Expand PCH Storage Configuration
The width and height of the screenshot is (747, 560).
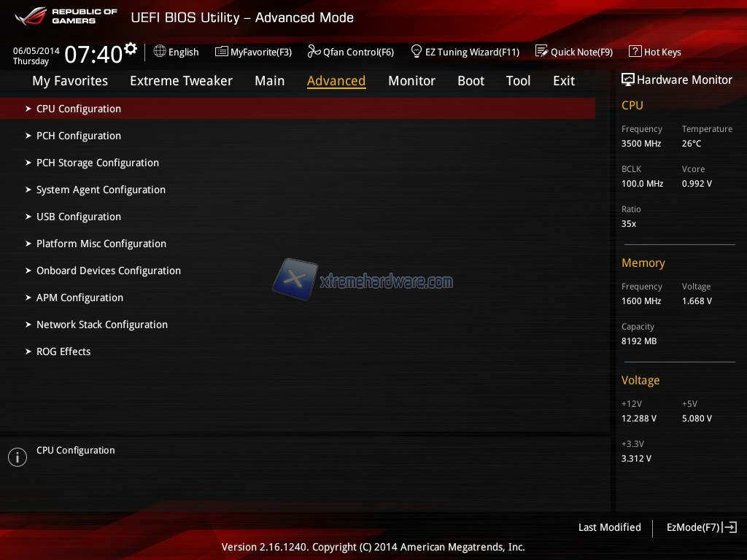pyautogui.click(x=98, y=163)
